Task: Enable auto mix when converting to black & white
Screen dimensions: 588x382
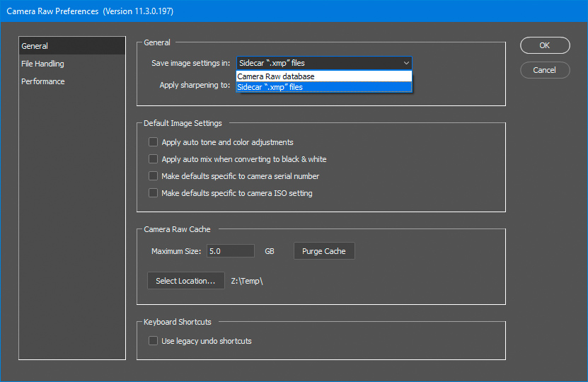Action: coord(153,159)
